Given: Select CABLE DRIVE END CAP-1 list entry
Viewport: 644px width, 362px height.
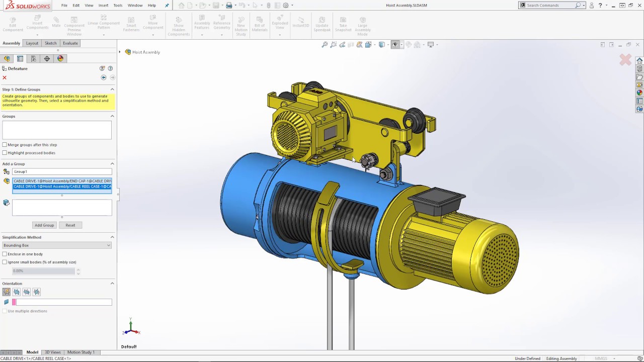Looking at the screenshot, I should pyautogui.click(x=62, y=181).
